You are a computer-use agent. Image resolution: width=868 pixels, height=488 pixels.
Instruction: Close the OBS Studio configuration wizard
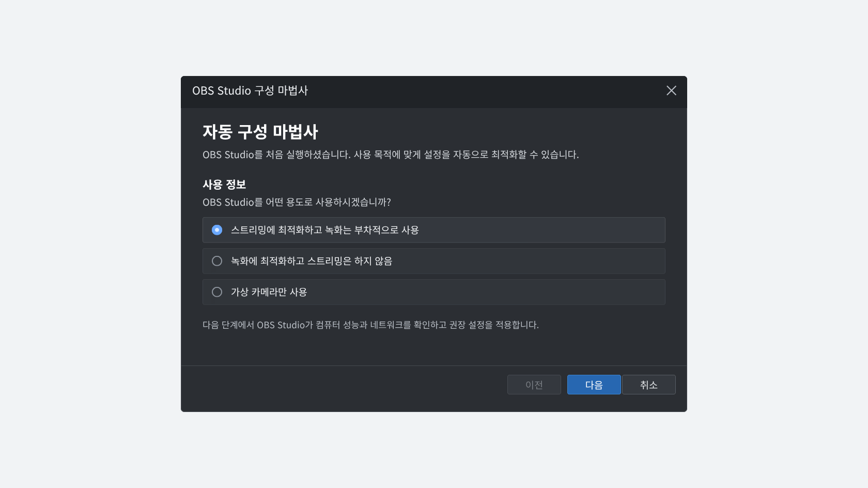click(671, 91)
